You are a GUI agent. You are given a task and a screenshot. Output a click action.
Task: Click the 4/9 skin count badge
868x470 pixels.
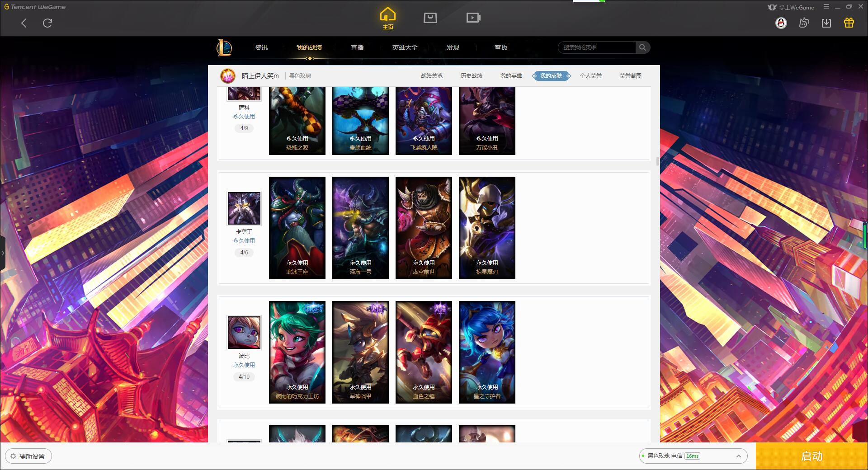244,128
